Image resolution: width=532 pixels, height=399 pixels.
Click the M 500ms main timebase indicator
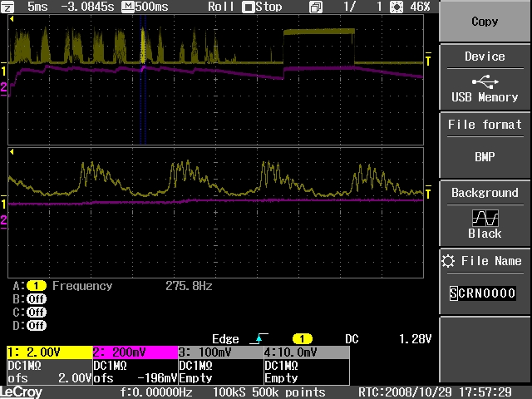pyautogui.click(x=145, y=7)
